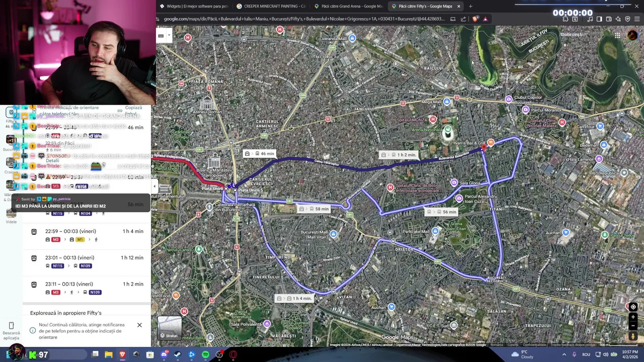Click București Mall marker on map
Viewport: 644px width, 362px height.
tap(333, 234)
